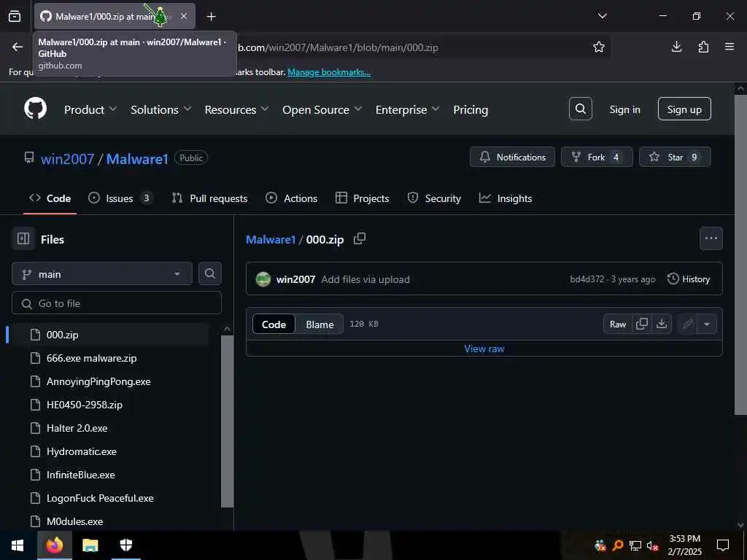Open the more file actions ellipsis button
747x560 pixels.
click(711, 238)
